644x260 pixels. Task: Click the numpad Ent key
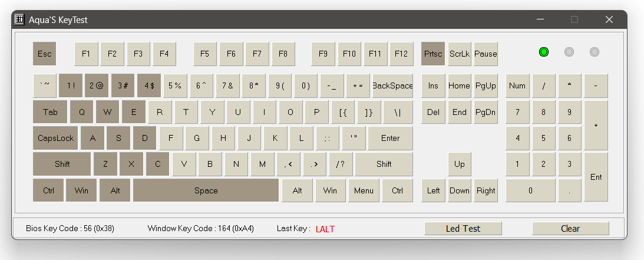[596, 177]
